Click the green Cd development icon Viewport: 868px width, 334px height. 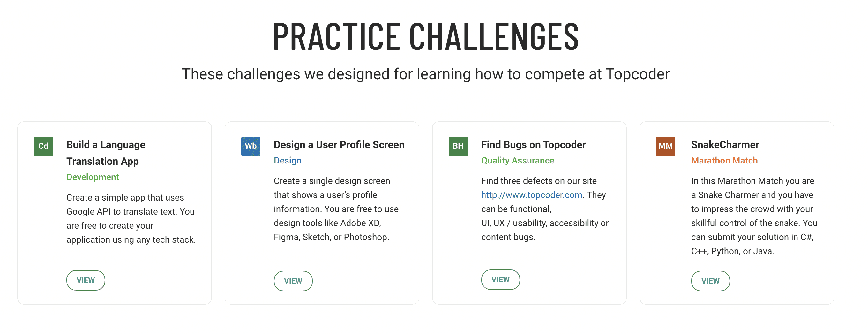[43, 146]
